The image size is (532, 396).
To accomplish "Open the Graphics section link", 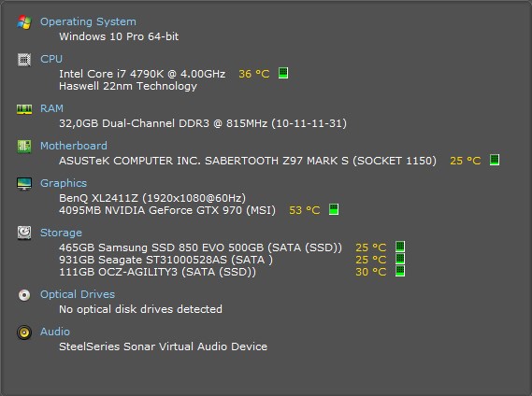I will point(64,183).
